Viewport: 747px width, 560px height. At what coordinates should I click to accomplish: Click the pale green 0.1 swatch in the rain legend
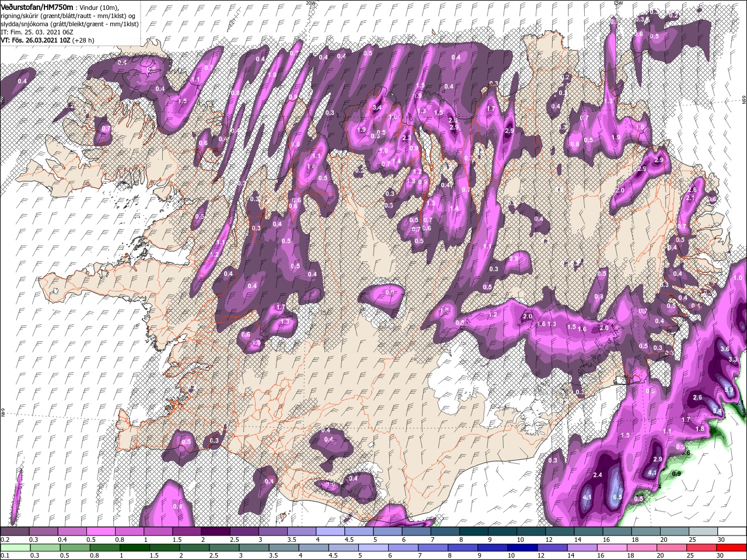[15, 547]
